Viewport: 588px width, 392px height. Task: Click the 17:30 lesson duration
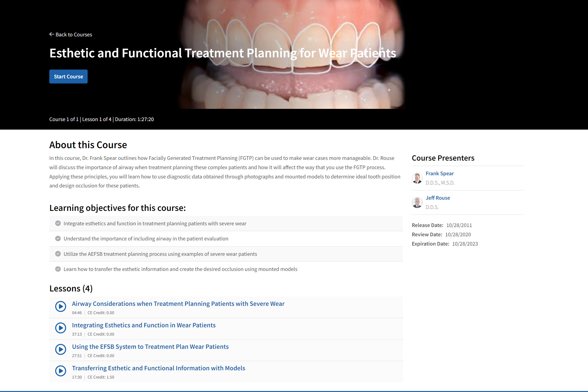click(x=77, y=377)
